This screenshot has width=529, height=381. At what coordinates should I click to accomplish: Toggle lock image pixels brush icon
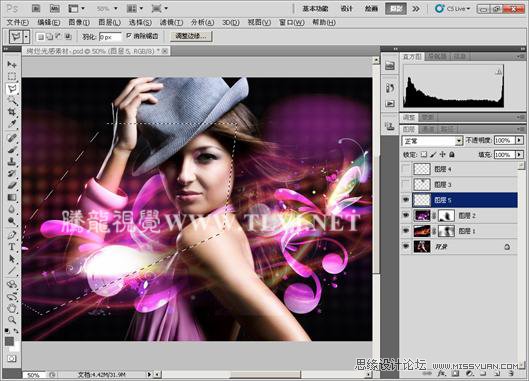tap(433, 155)
